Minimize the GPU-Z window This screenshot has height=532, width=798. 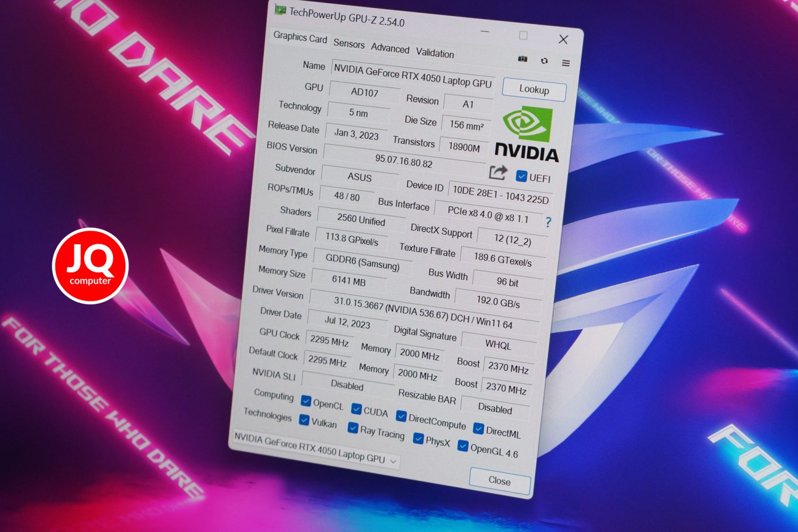[485, 31]
